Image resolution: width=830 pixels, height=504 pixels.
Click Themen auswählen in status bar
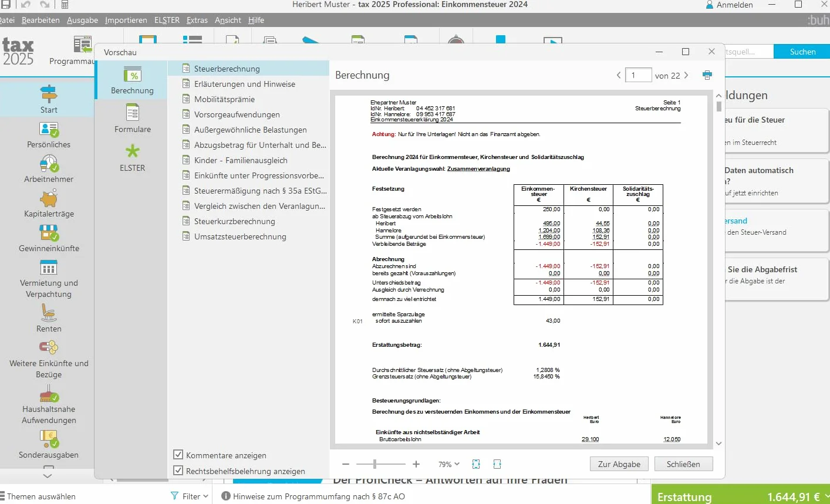(x=41, y=496)
